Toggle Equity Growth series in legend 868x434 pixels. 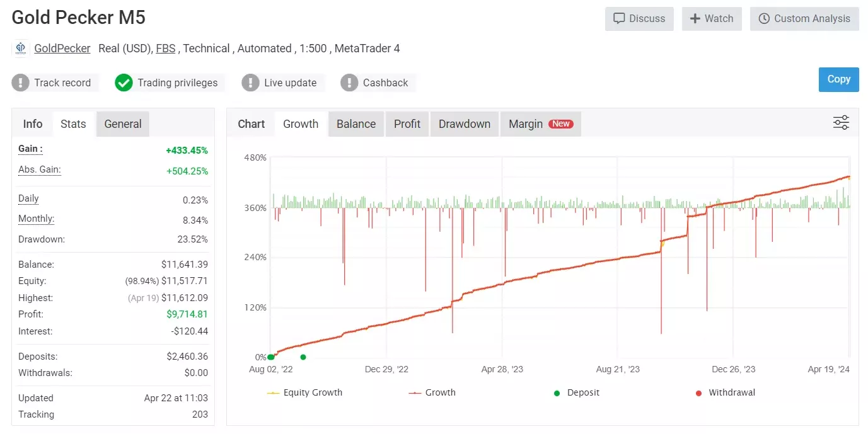(305, 392)
